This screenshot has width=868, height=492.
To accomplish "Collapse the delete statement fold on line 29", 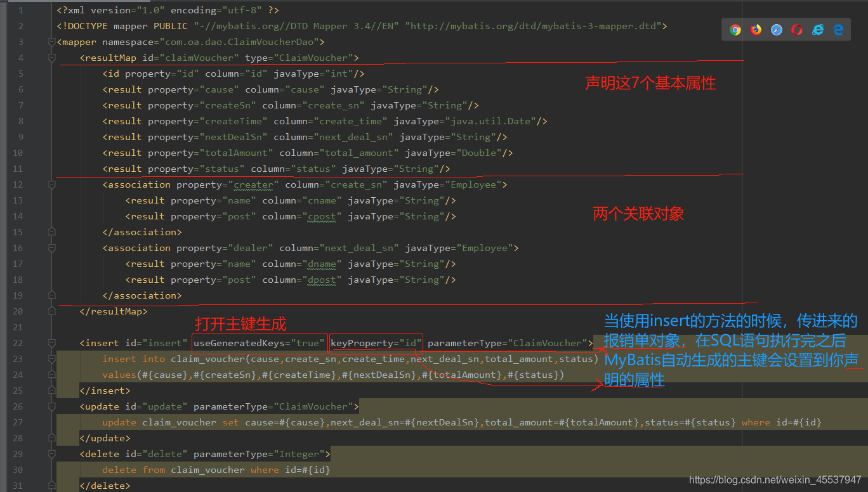I will (x=52, y=454).
